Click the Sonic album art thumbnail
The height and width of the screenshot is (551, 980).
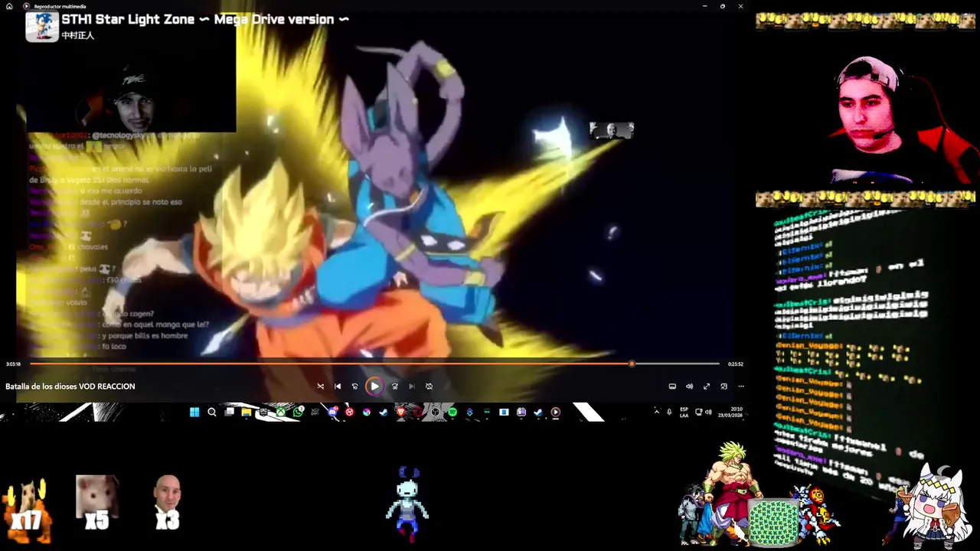point(42,26)
